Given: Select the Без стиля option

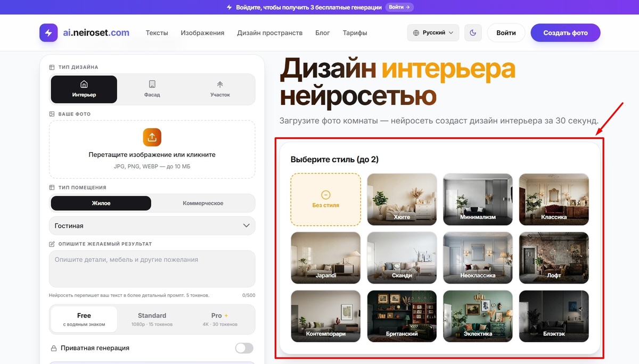Looking at the screenshot, I should click(326, 200).
